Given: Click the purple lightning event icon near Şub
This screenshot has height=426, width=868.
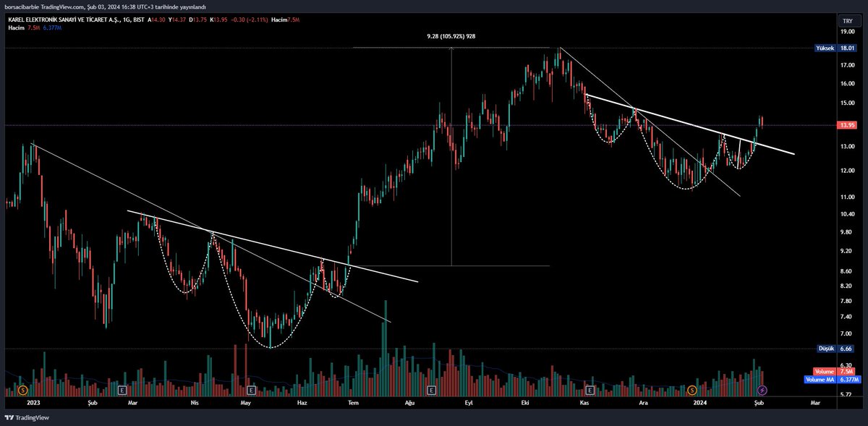Looking at the screenshot, I should point(761,390).
